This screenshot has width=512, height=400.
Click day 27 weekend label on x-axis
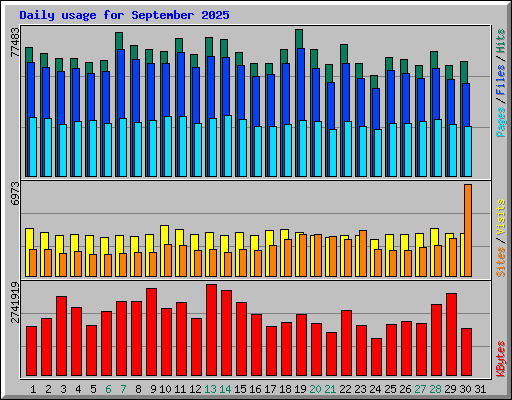point(420,389)
